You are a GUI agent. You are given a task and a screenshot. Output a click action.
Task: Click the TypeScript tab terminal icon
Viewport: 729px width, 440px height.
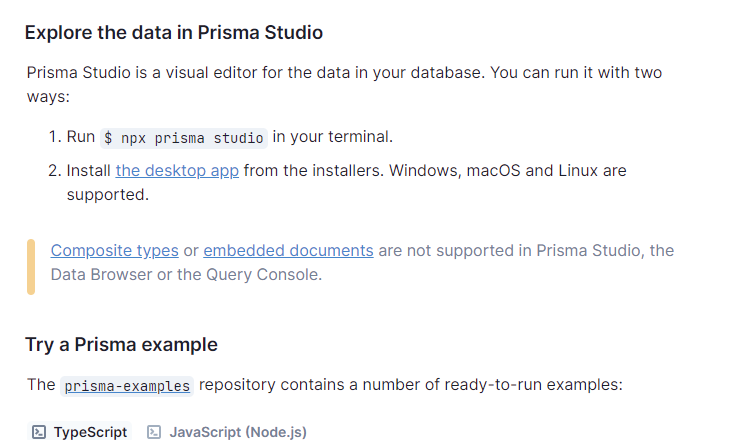click(38, 432)
